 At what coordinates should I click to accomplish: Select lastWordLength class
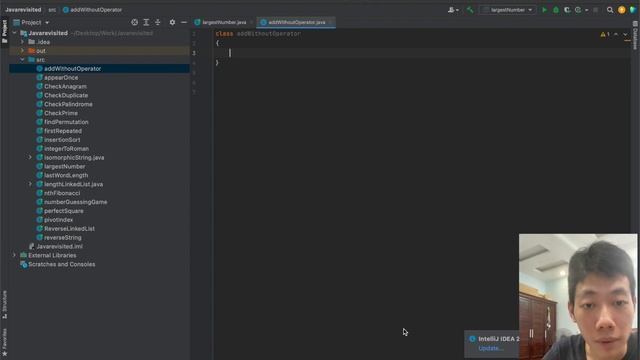tap(66, 176)
